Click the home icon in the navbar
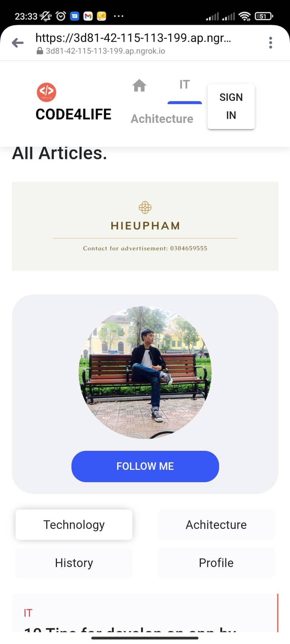Screen dimensions: 290x644 pos(139,86)
